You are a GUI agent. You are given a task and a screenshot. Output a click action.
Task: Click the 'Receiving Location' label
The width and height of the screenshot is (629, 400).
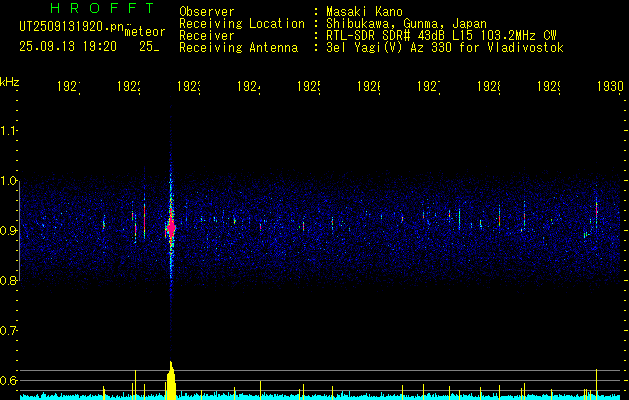click(x=242, y=24)
